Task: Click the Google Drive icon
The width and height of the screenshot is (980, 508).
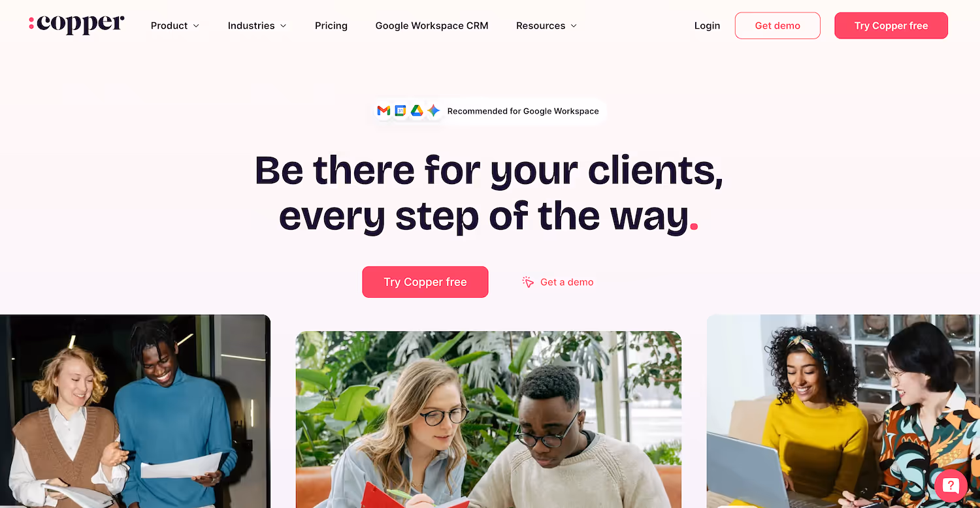Action: click(417, 111)
